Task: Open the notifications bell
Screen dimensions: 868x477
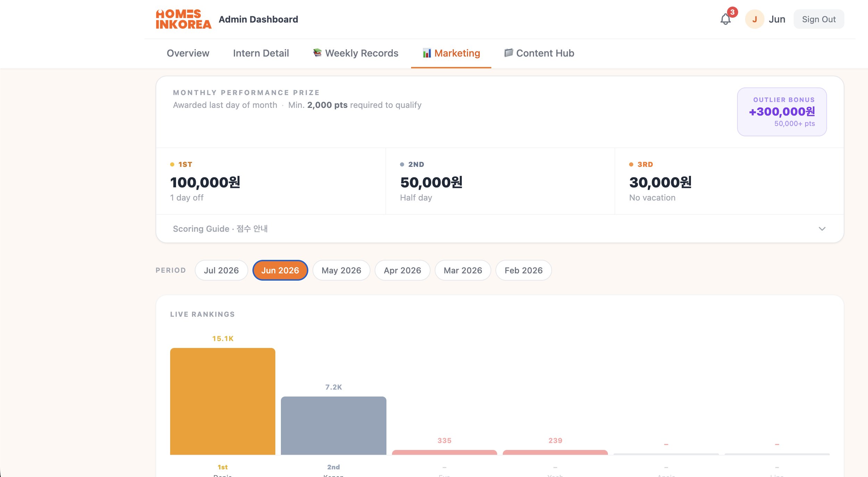Action: [x=725, y=19]
